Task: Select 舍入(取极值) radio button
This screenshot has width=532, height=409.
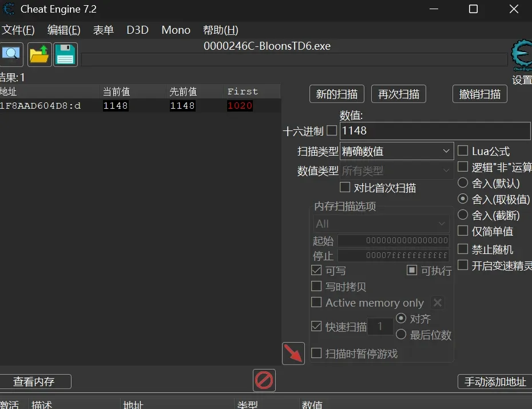Action: [463, 198]
